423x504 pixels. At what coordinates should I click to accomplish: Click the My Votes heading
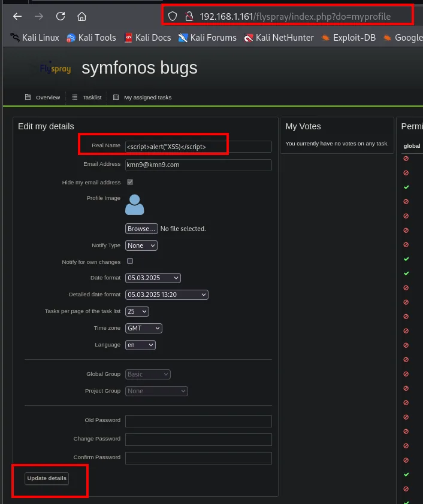click(x=303, y=126)
